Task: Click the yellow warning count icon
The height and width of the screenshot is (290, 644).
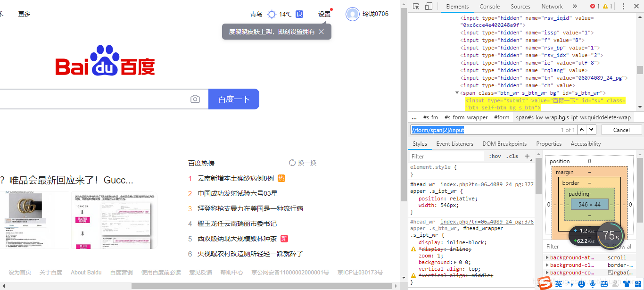Action: tap(605, 7)
